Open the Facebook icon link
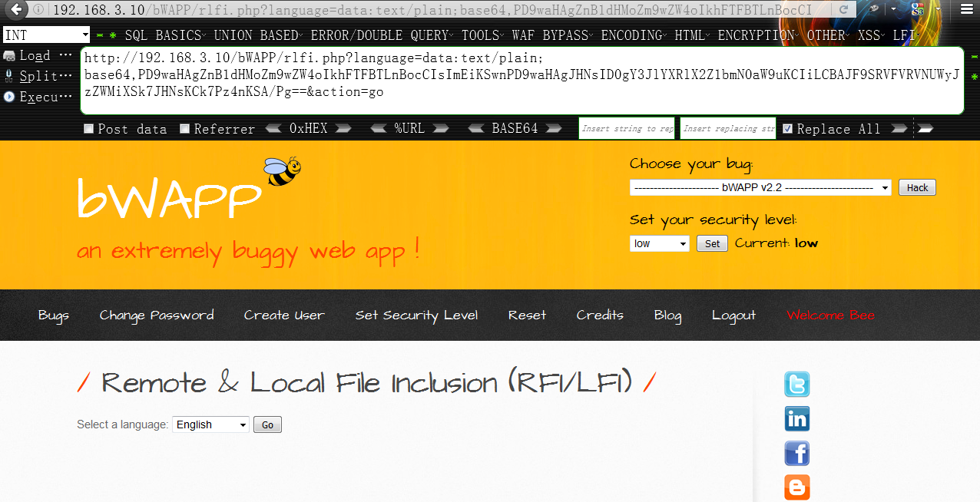This screenshot has height=502, width=980. tap(796, 454)
